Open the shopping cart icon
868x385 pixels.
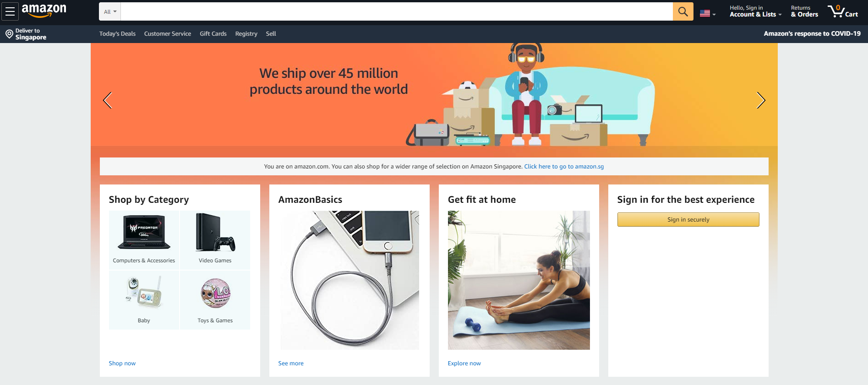click(x=843, y=11)
